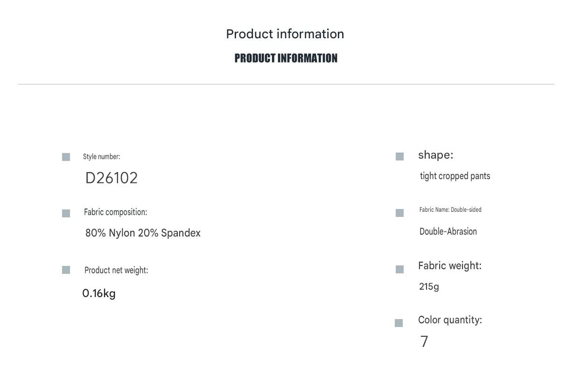Click the 80% Nylon 20% Spandex text

[x=143, y=233]
